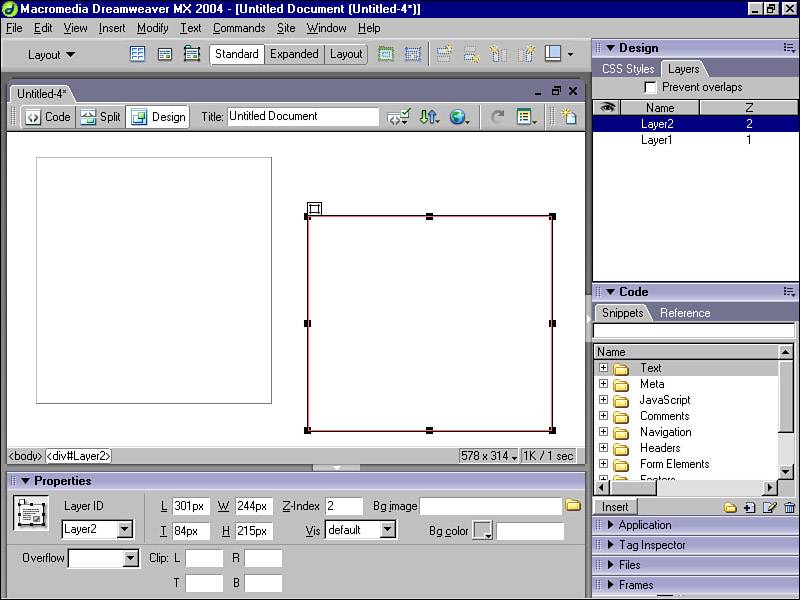Image resolution: width=800 pixels, height=600 pixels.
Task: Click the Title text field
Action: (302, 117)
